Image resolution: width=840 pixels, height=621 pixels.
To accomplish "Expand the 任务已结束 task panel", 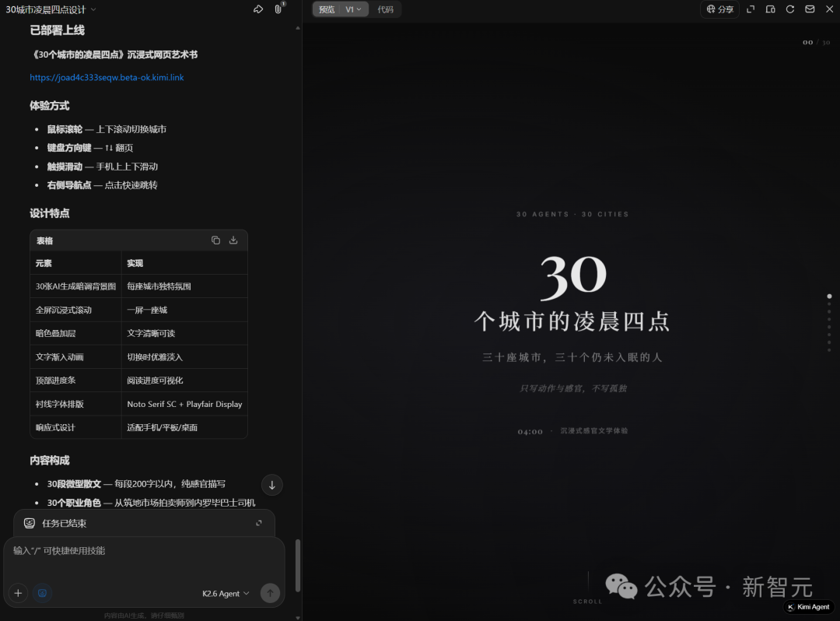I will pos(259,523).
